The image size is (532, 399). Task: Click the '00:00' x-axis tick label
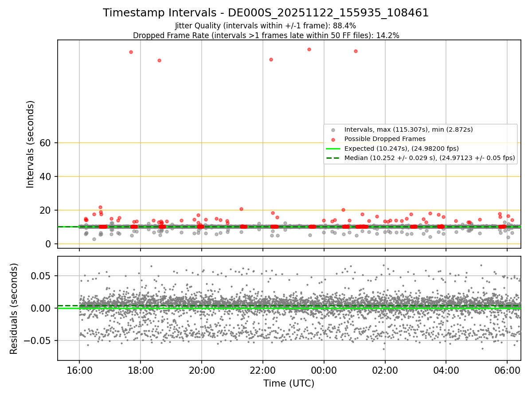[x=324, y=370]
